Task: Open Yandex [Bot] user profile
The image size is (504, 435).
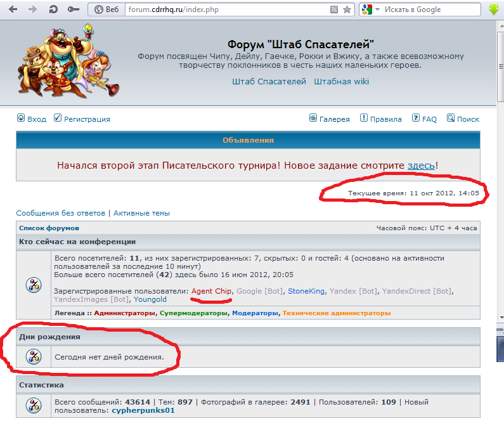Action: click(x=352, y=291)
